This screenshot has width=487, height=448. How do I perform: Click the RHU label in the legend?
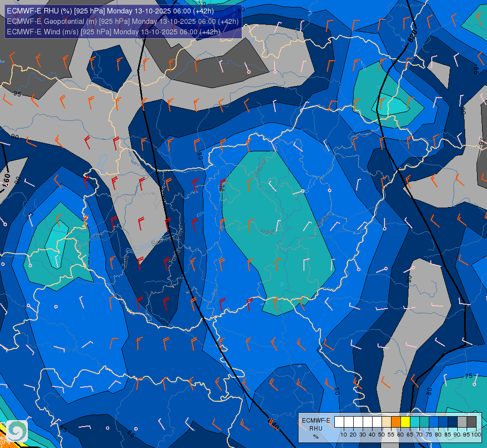[316, 429]
